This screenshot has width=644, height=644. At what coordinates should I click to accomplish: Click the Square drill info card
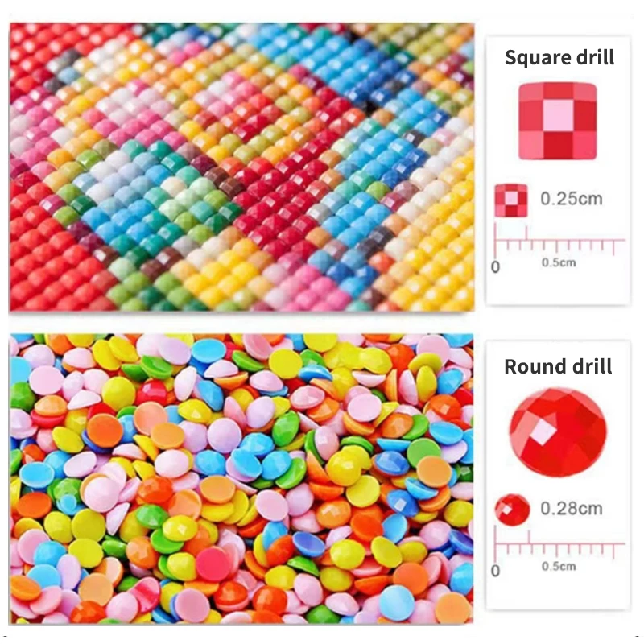[558, 171]
